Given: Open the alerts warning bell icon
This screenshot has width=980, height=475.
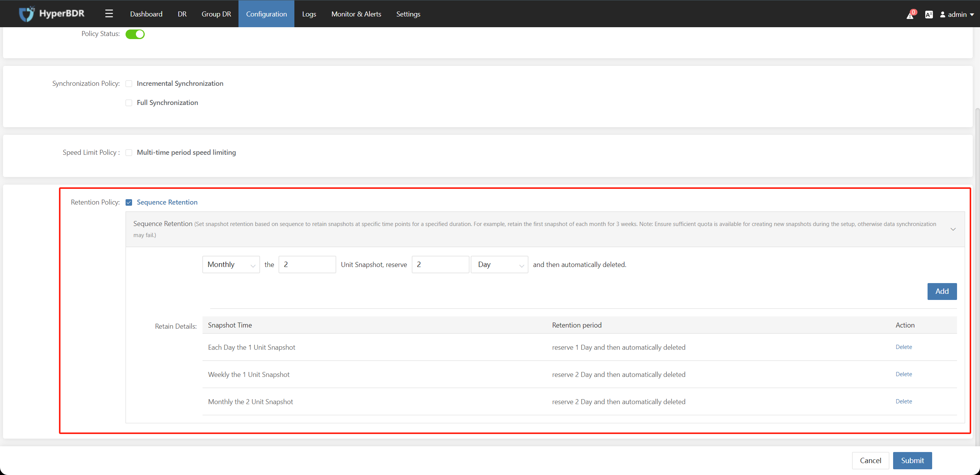Looking at the screenshot, I should pos(911,15).
